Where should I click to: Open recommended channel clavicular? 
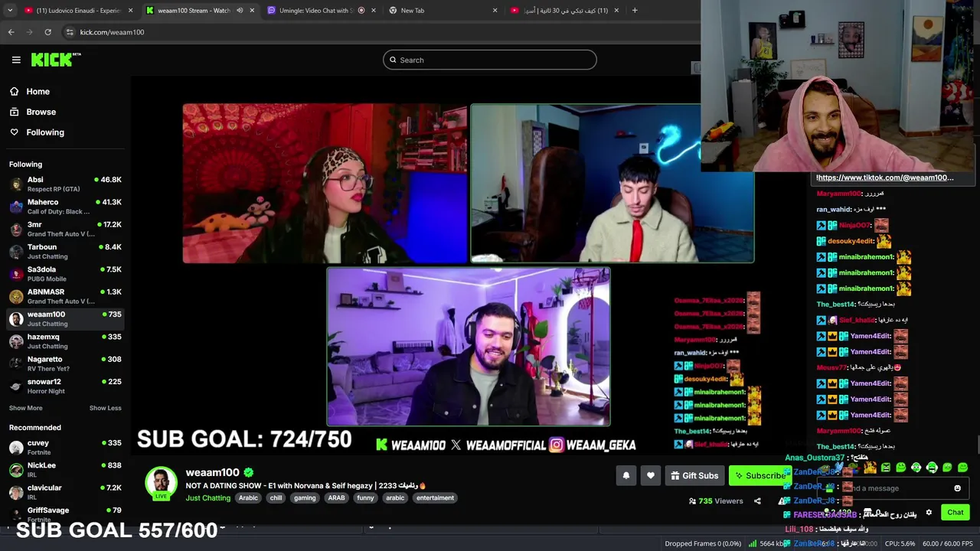(65, 492)
